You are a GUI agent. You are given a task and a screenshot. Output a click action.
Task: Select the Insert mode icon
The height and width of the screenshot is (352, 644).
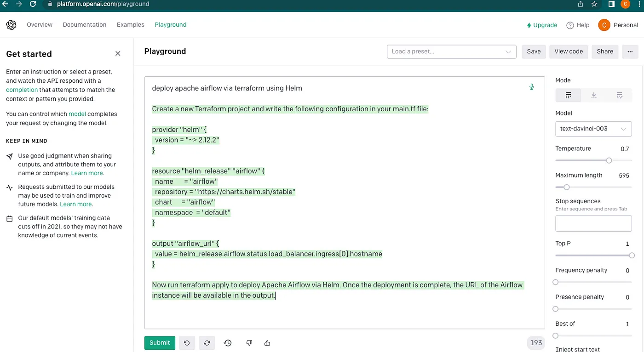(x=594, y=95)
